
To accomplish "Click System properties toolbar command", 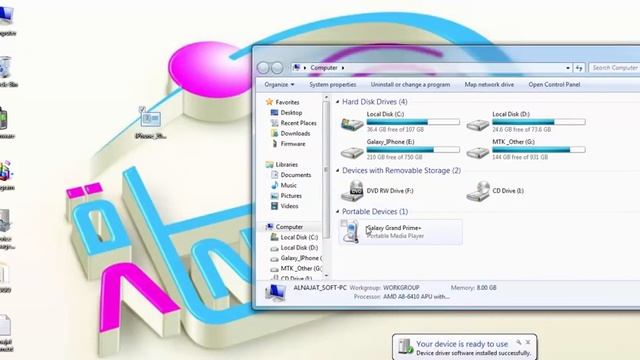I will tap(333, 84).
